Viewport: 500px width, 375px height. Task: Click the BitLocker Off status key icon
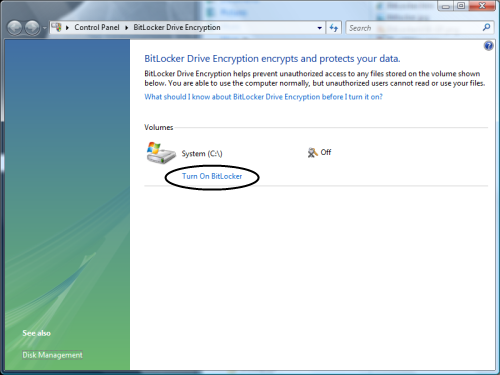pyautogui.click(x=313, y=153)
